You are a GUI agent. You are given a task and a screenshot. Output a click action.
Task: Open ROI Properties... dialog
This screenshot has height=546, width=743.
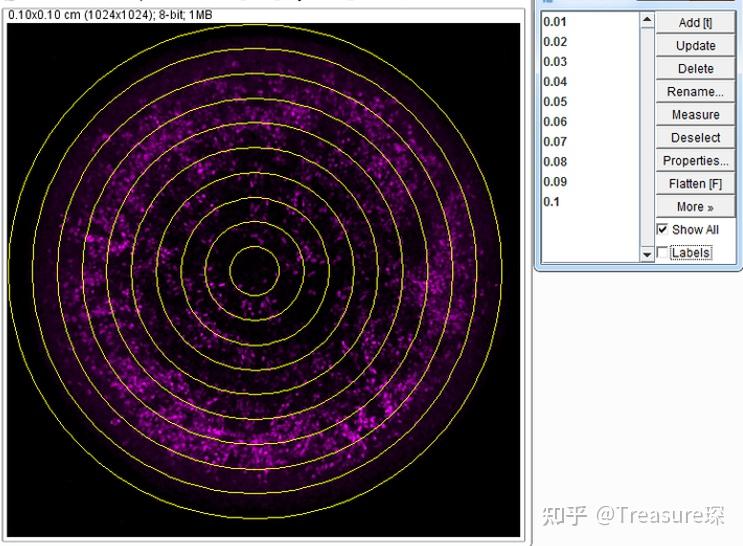pos(695,161)
